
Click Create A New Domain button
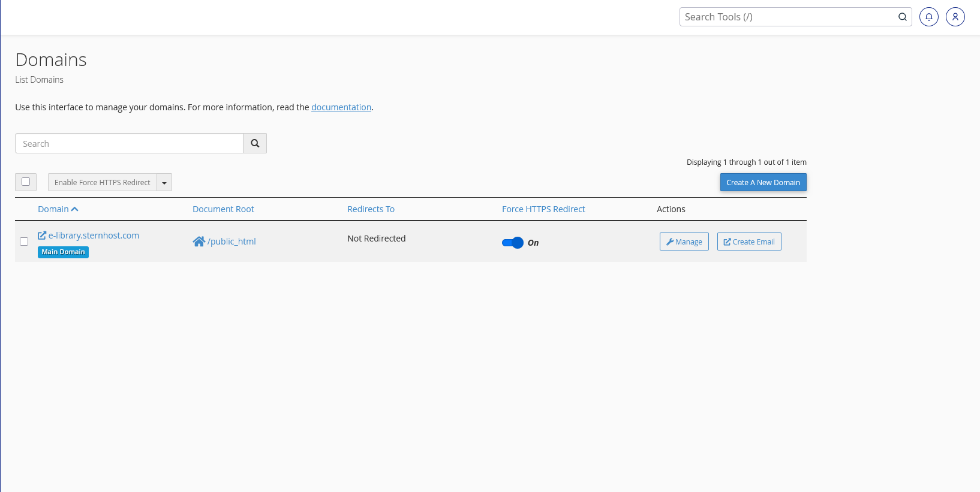click(763, 182)
